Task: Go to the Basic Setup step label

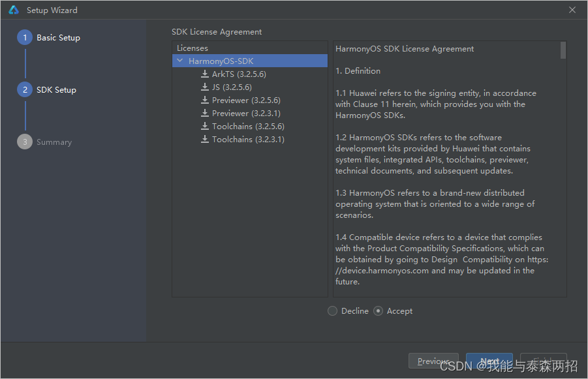Action: click(58, 37)
